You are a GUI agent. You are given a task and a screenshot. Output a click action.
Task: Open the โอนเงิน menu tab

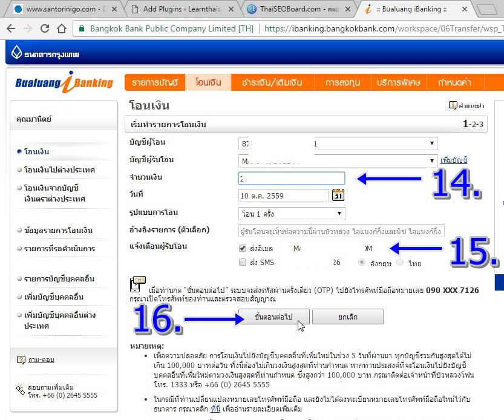point(208,82)
